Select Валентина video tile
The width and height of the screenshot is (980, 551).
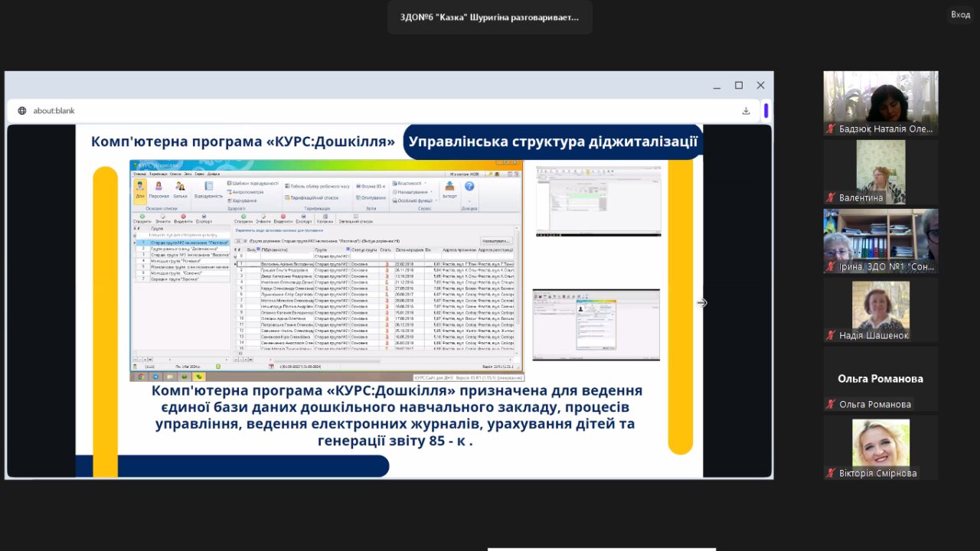point(880,172)
